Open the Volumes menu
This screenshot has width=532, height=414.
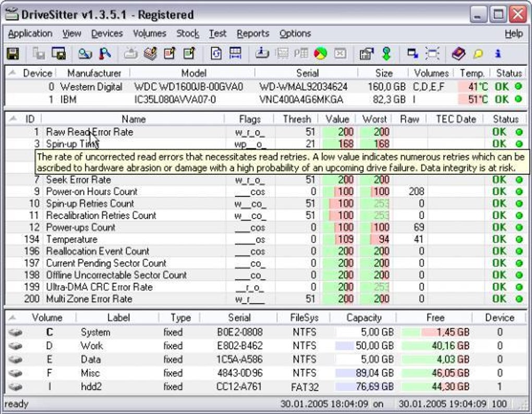click(149, 33)
